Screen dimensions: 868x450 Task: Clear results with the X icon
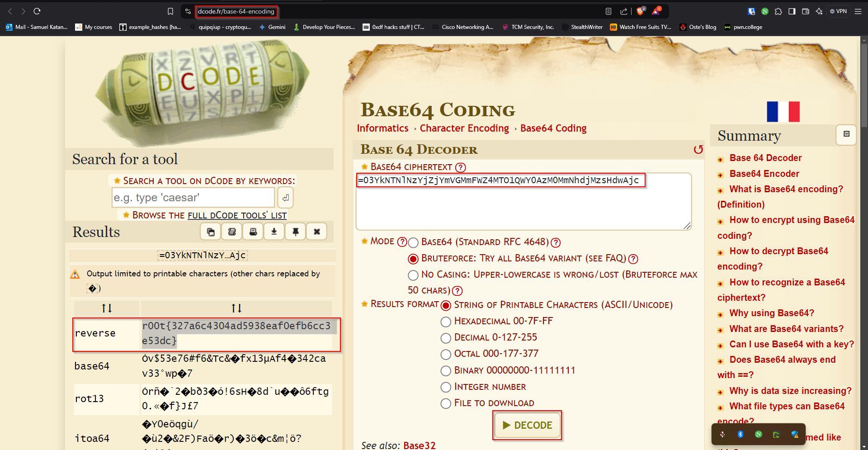tap(316, 232)
